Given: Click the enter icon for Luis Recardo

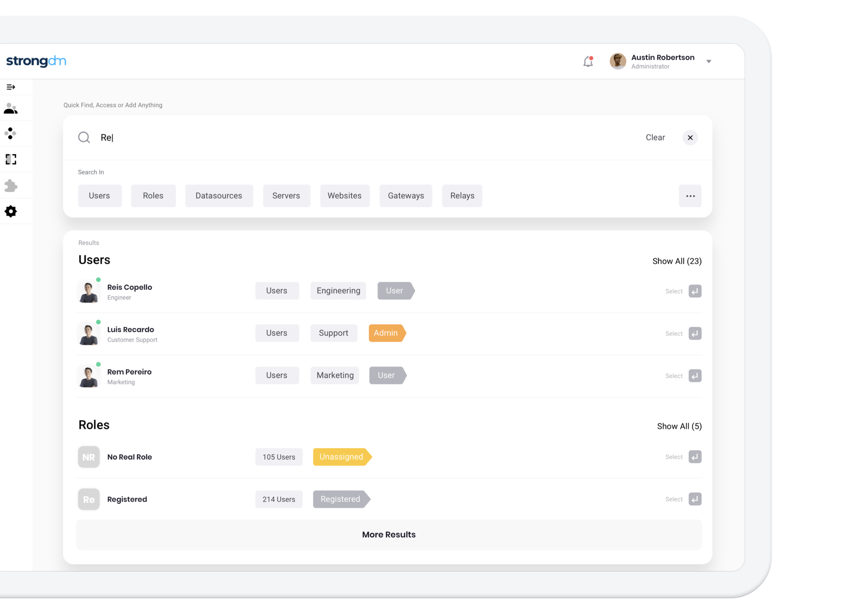Looking at the screenshot, I should 695,334.
